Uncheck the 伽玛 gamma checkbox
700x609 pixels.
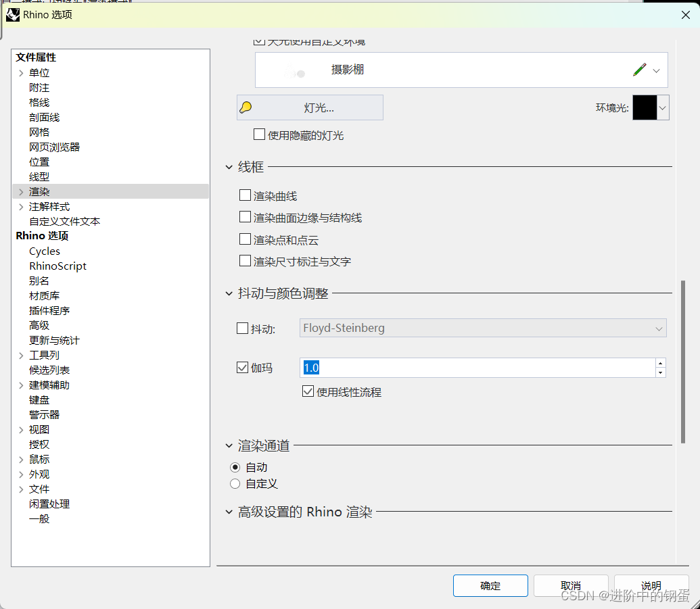[x=242, y=368]
